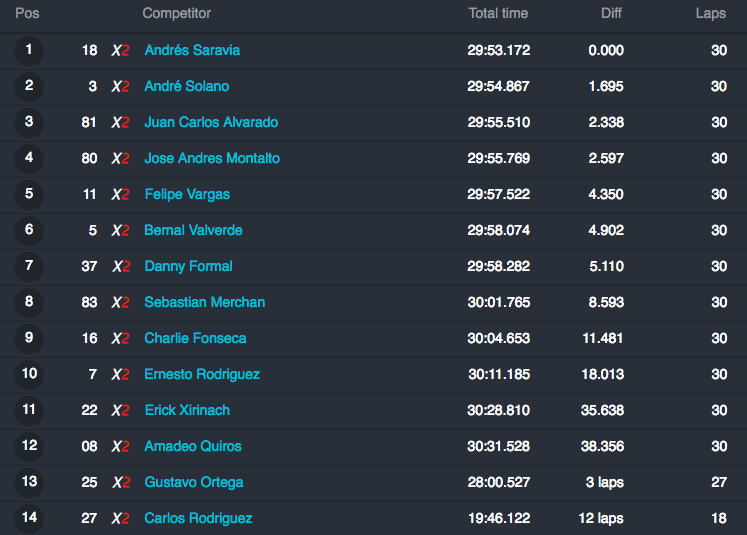
Task: Sort by the Total time column header
Action: coord(498,13)
